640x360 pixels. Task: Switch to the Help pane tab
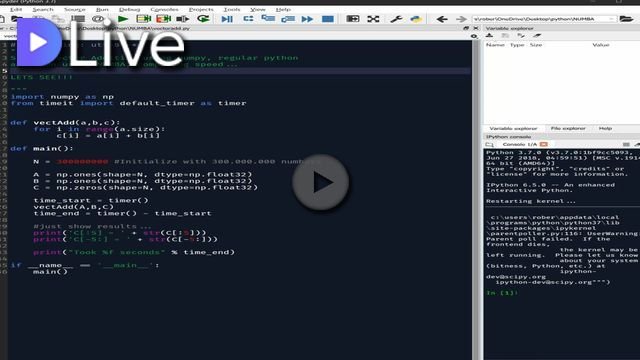tap(605, 128)
